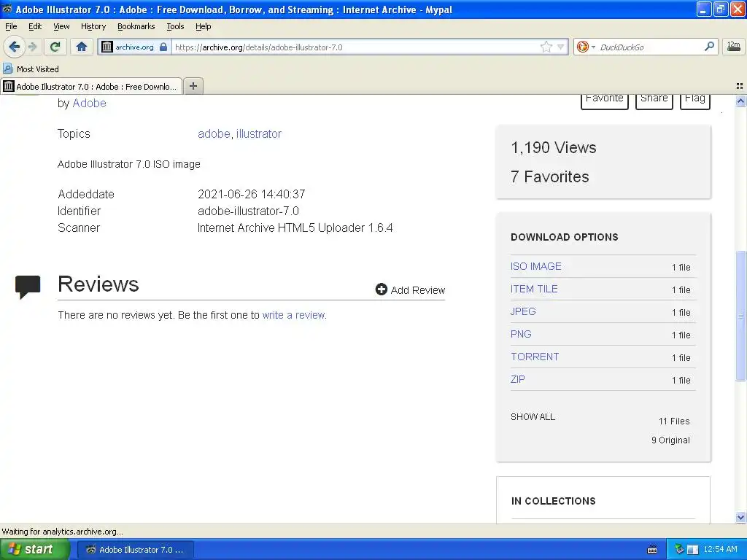Click the 12m toolbar indicator icon
The width and height of the screenshot is (747, 560).
(734, 46)
